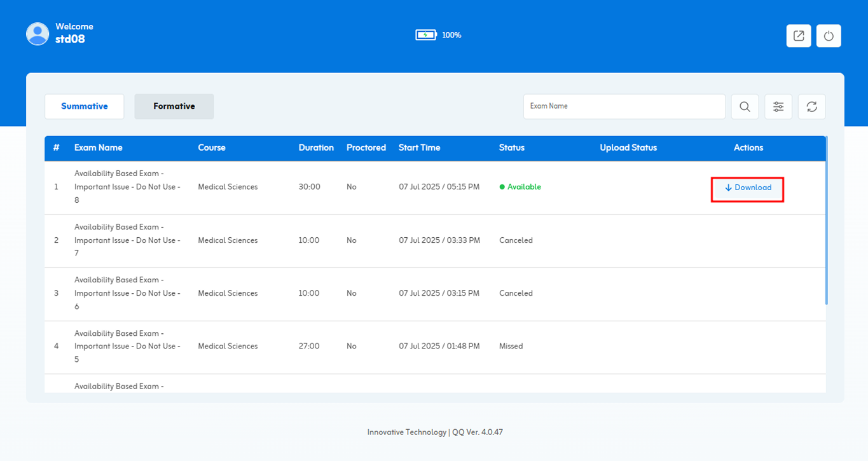The width and height of the screenshot is (868, 461).
Task: Click row number 2 cell
Action: tap(56, 240)
